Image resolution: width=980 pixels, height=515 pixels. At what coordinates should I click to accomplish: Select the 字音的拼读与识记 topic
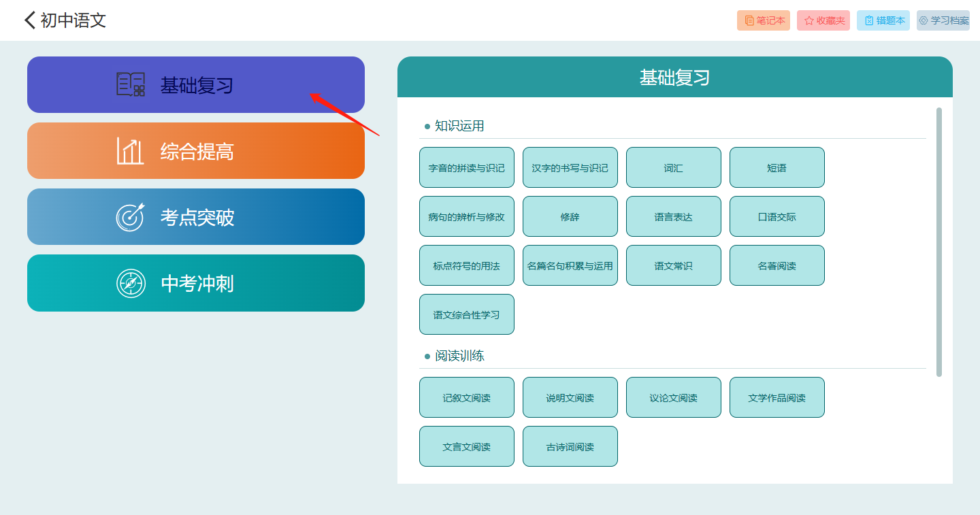click(467, 167)
